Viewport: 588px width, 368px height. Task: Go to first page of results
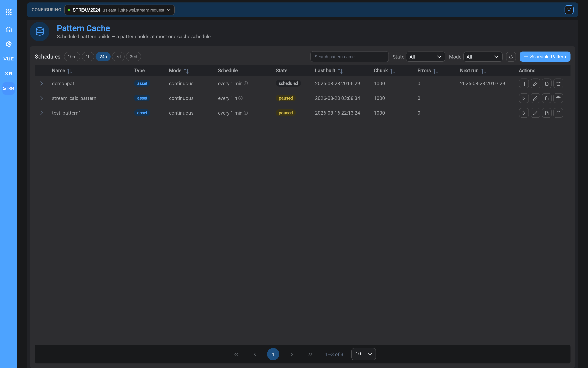click(236, 354)
